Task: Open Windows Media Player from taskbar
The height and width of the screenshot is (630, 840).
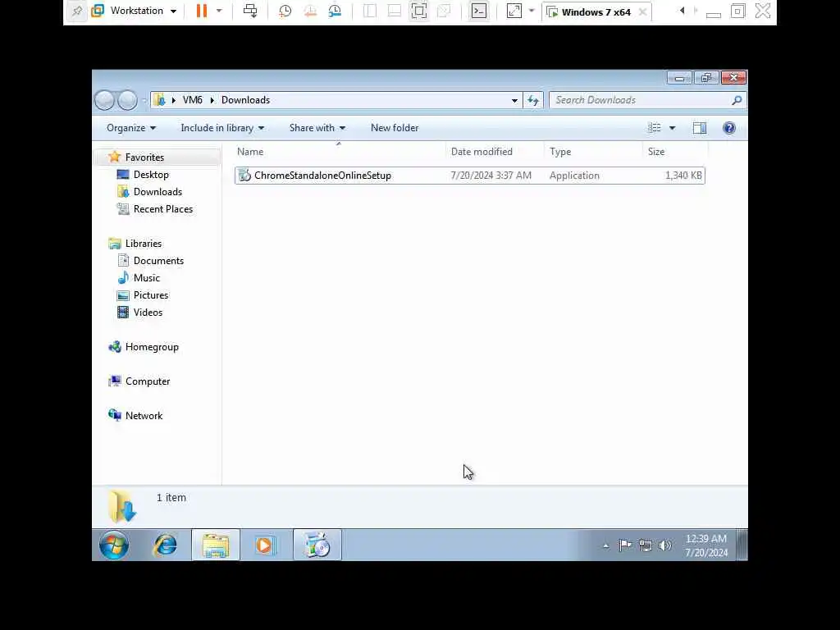Action: [x=265, y=546]
